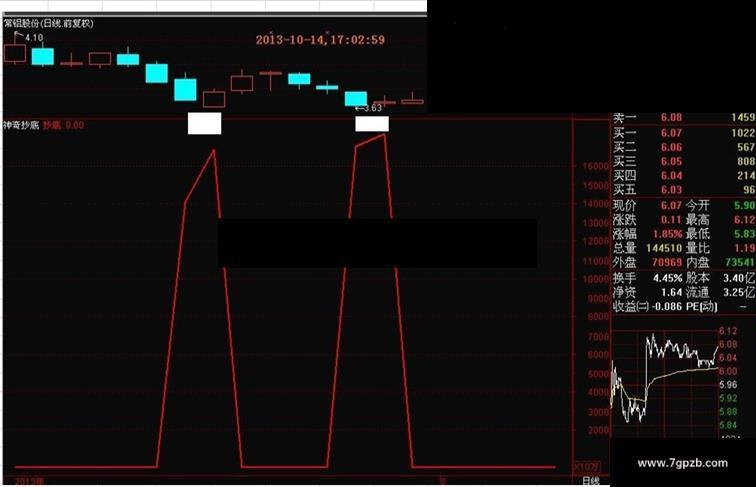The height and width of the screenshot is (487, 756).
Task: Click the 16000 indicator axis label
Action: 596,166
